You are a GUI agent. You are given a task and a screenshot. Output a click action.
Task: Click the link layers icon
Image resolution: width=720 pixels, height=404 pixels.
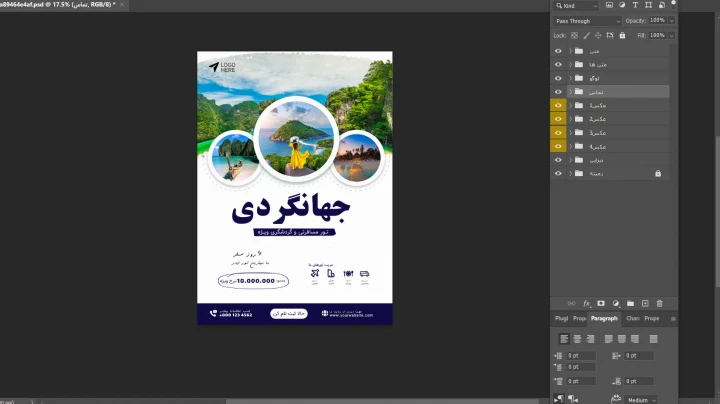[572, 303]
